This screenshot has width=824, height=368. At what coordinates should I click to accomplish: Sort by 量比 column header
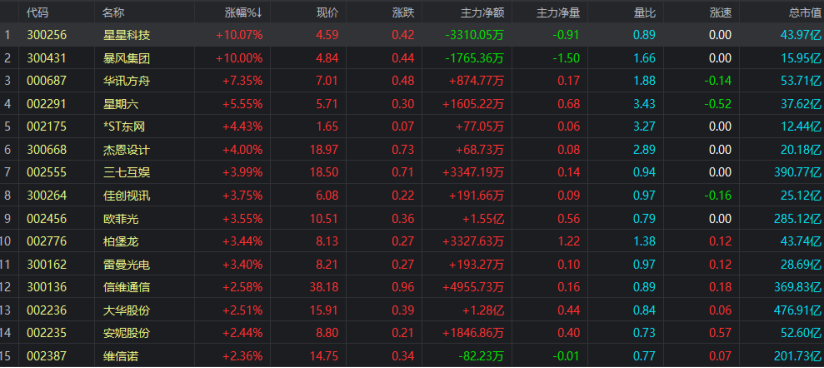point(645,12)
